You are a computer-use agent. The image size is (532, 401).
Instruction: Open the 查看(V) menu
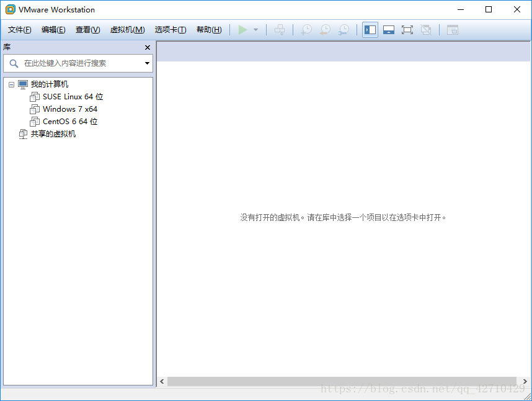point(87,30)
